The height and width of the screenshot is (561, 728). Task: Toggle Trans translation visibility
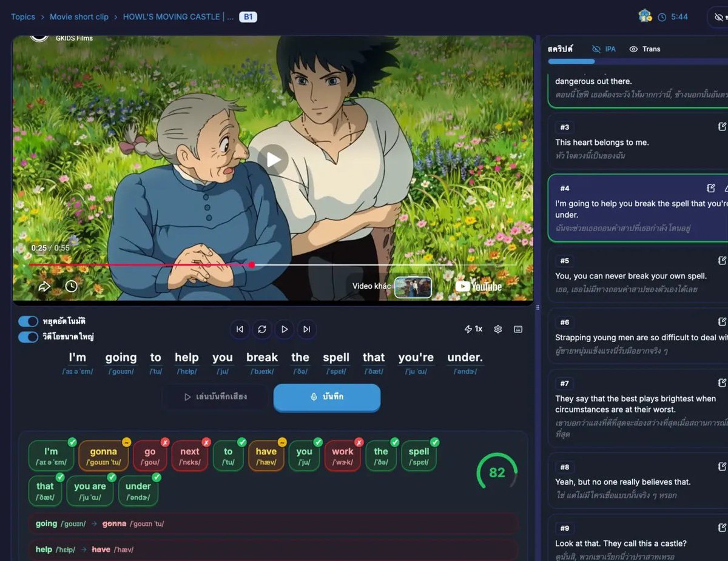pyautogui.click(x=645, y=49)
